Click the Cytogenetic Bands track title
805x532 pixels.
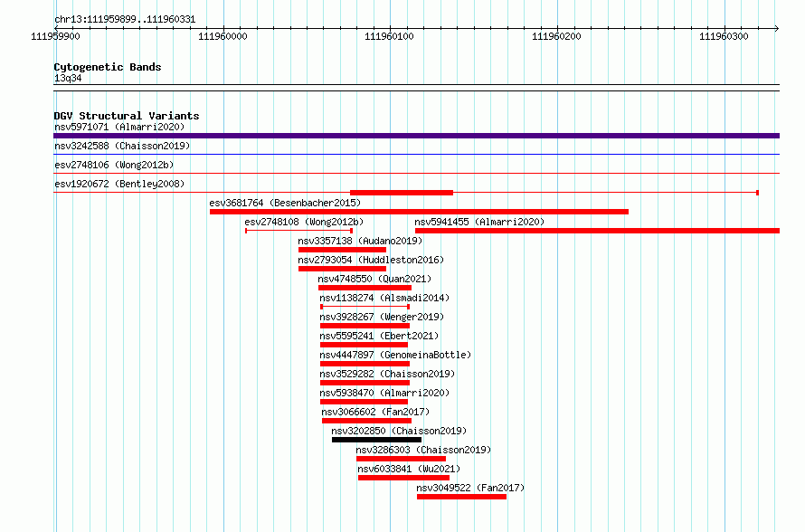tap(108, 67)
